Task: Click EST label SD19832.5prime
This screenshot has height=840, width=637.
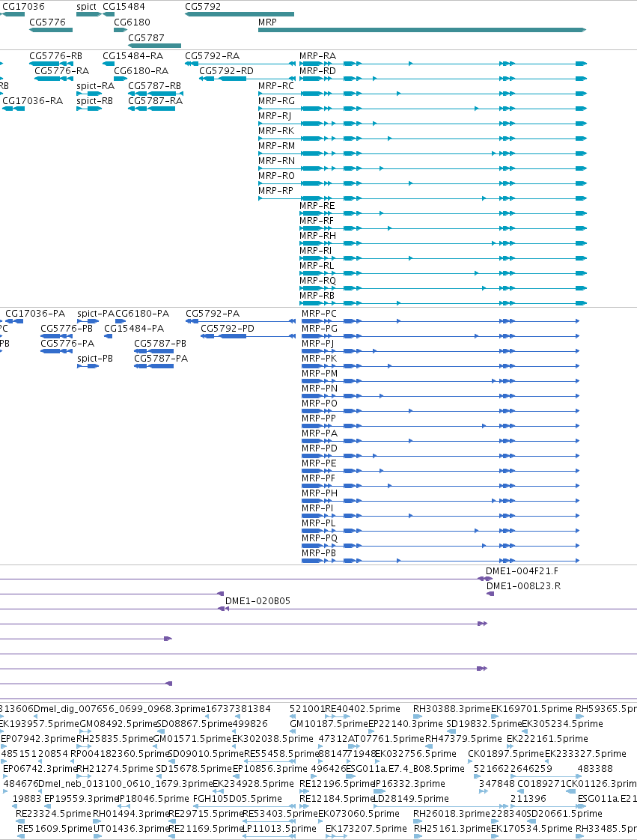Action: click(x=484, y=724)
